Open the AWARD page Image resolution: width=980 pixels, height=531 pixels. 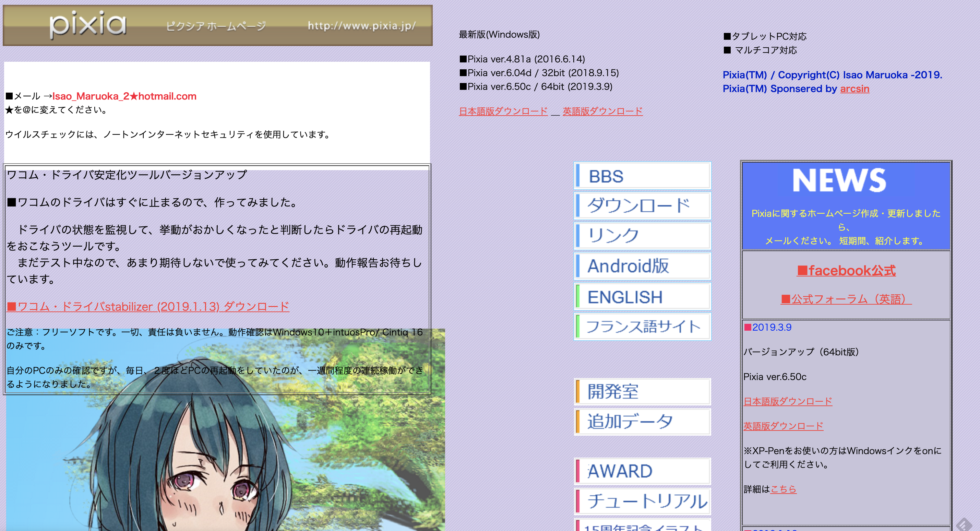[642, 471]
